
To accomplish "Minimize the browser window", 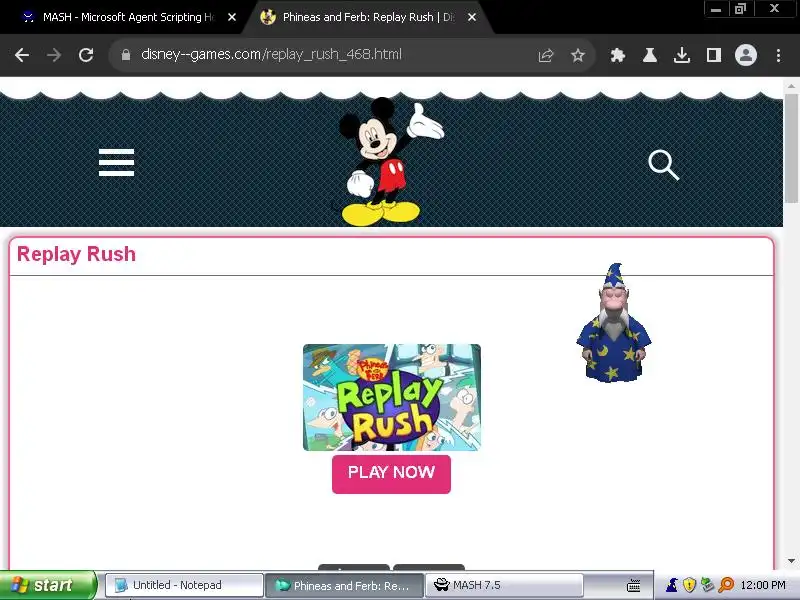I will tap(716, 9).
